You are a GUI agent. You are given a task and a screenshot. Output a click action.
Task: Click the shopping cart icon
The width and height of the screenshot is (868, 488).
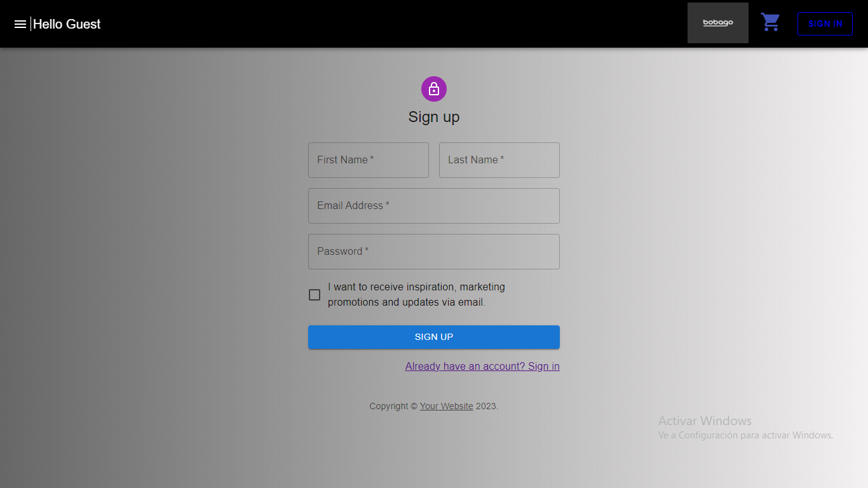click(x=770, y=22)
